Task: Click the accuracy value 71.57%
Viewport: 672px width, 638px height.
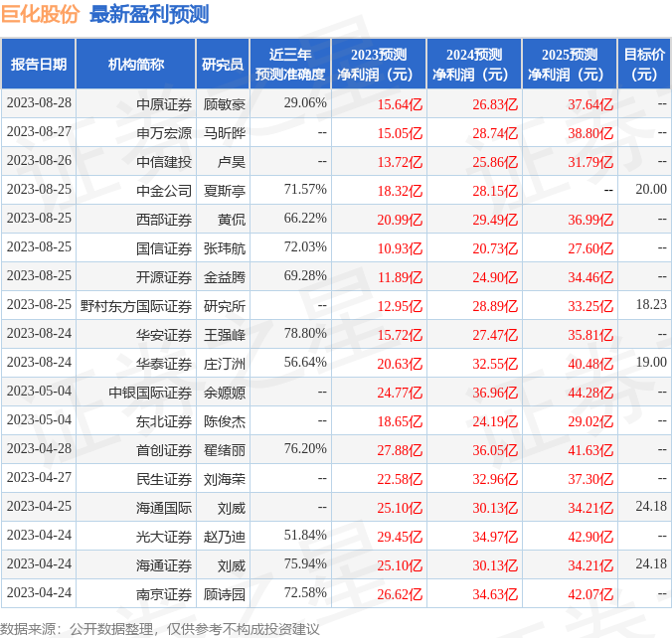Action: click(305, 189)
